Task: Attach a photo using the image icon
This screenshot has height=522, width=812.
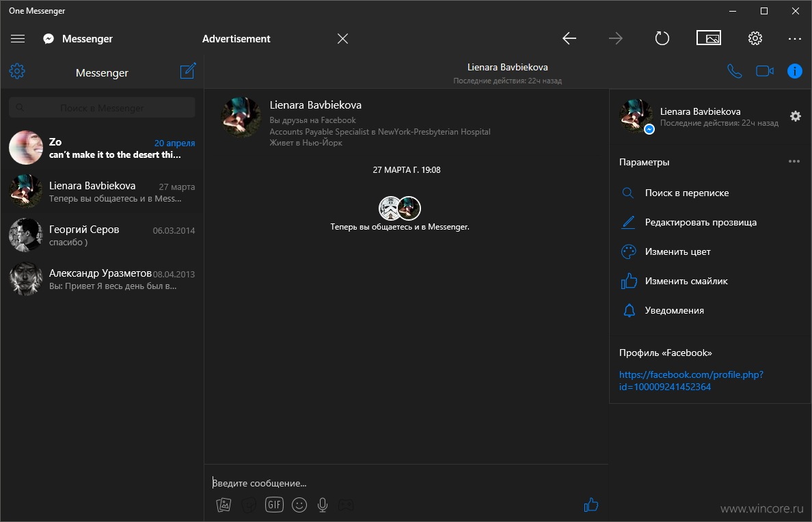Action: click(x=224, y=504)
